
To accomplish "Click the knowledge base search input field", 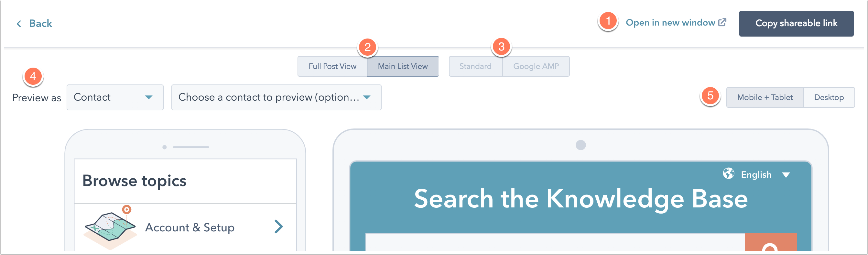I will tap(555, 242).
